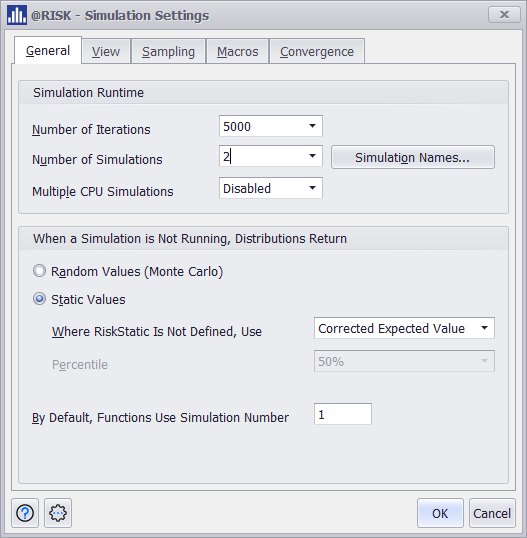Open application settings gear icon
Viewport: 527px width, 538px height.
tap(58, 513)
